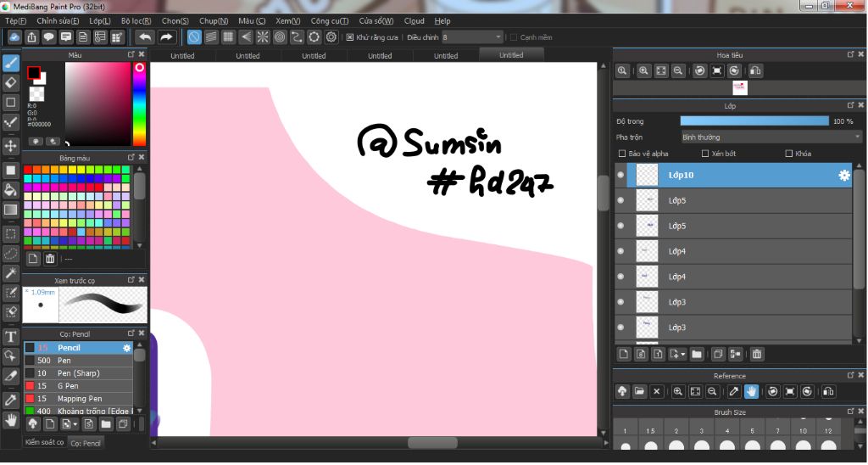868x465 pixels.
Task: Click the vertical hue slider
Action: (140, 104)
